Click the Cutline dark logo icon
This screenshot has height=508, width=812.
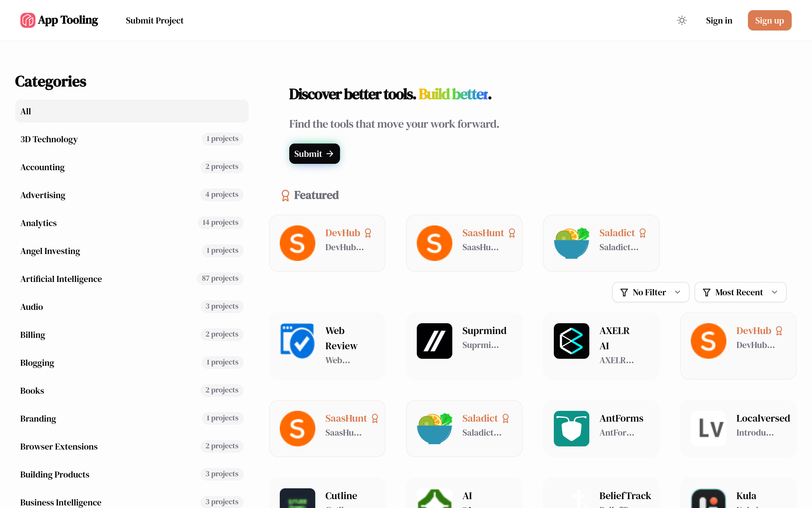297,498
